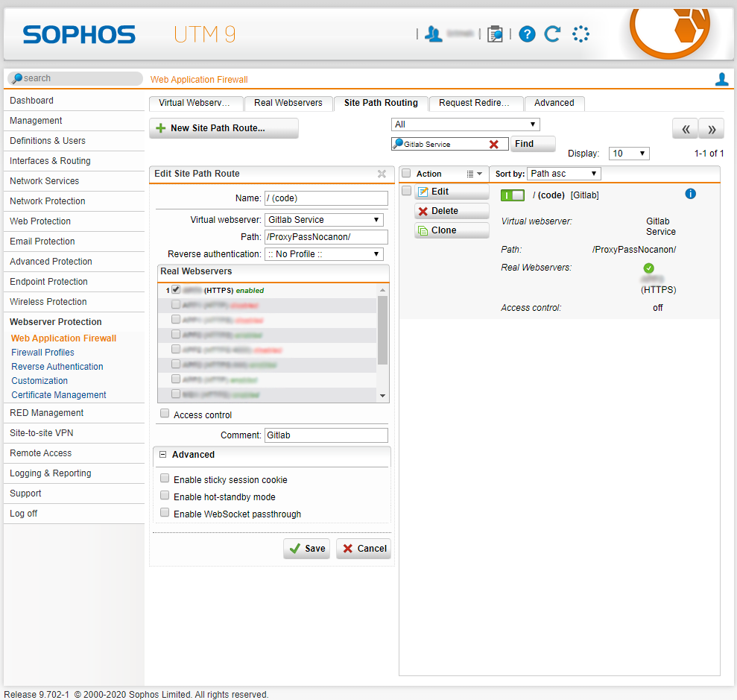Open Certificate Management link

tap(59, 395)
